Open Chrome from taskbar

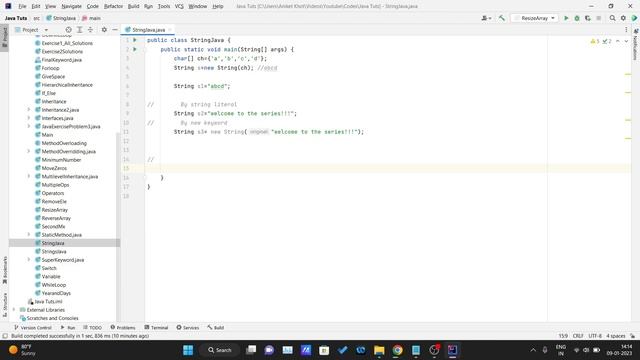click(x=397, y=350)
